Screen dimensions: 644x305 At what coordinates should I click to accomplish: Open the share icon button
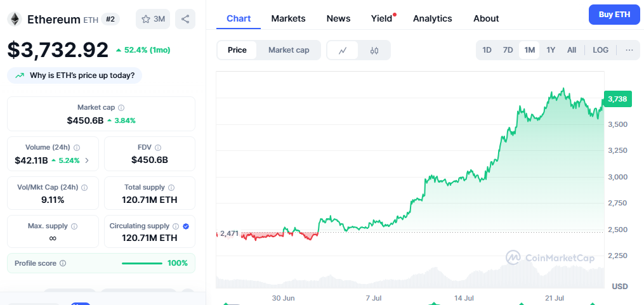point(185,19)
